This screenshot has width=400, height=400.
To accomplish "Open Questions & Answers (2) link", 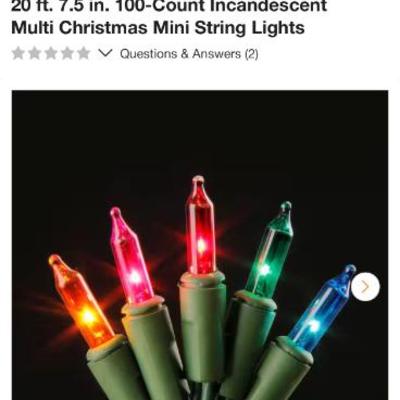I will pyautogui.click(x=189, y=54).
